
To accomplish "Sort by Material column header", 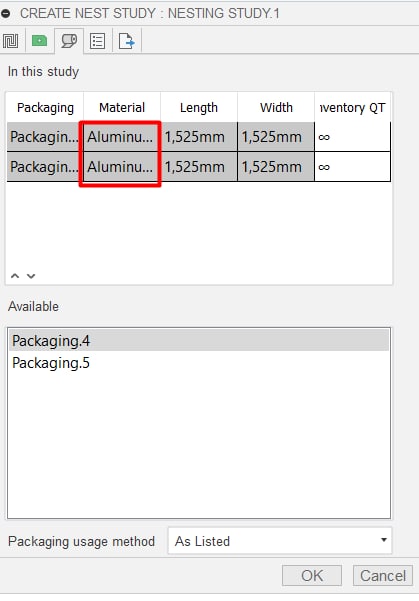I will pyautogui.click(x=122, y=107).
